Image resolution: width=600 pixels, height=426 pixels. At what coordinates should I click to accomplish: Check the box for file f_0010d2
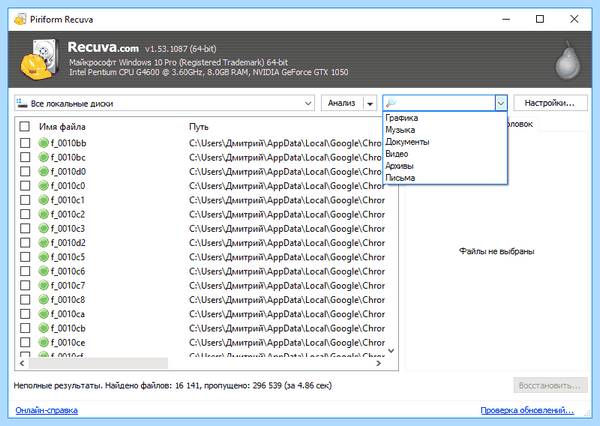pos(25,243)
